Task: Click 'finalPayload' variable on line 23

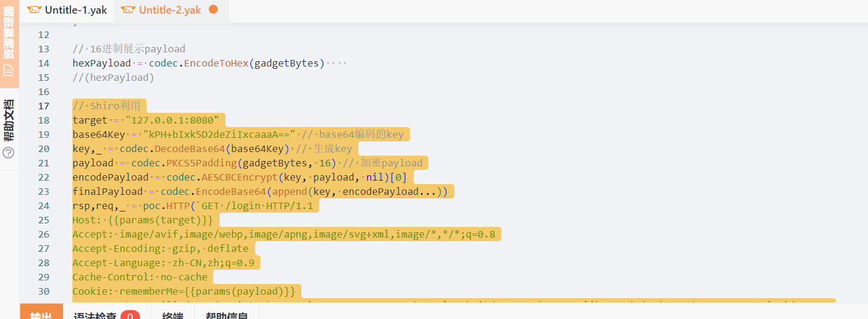Action: tap(107, 191)
